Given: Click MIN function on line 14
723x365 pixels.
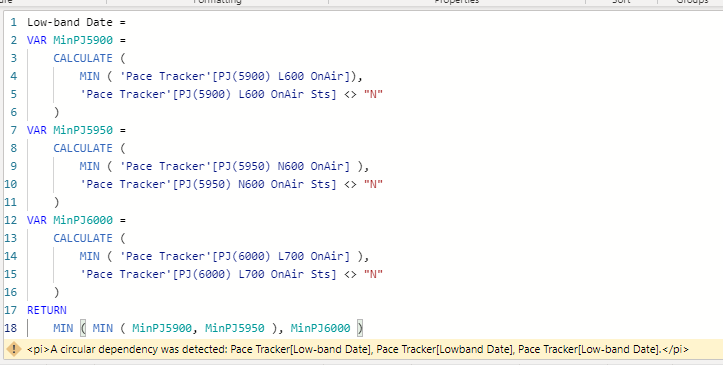Looking at the screenshot, I should tap(89, 256).
